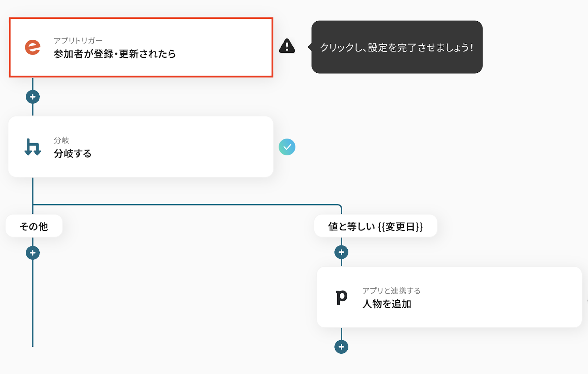Click the アプリトリガー label text

[78, 40]
